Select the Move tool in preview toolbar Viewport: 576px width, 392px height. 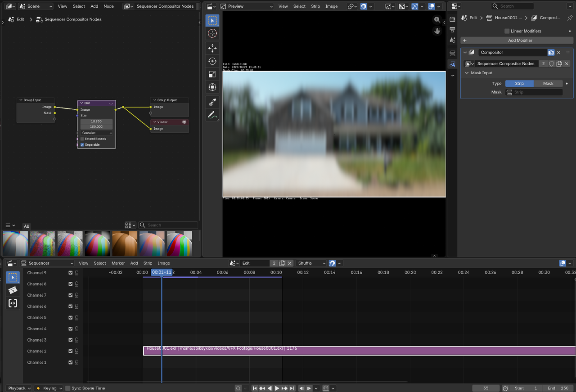coord(212,48)
